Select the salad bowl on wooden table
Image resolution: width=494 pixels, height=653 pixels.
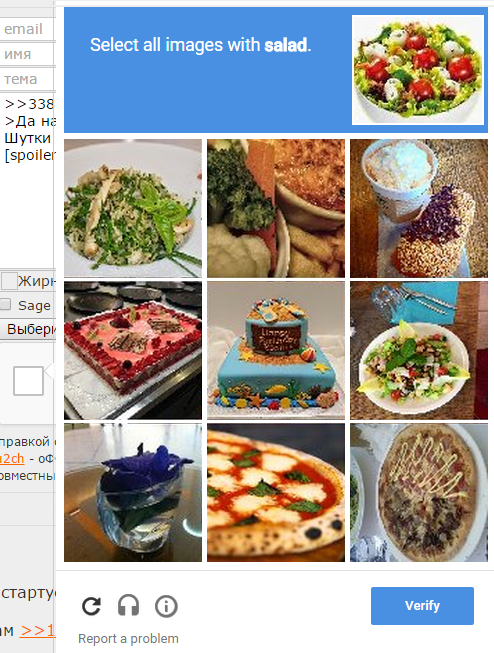click(x=419, y=350)
